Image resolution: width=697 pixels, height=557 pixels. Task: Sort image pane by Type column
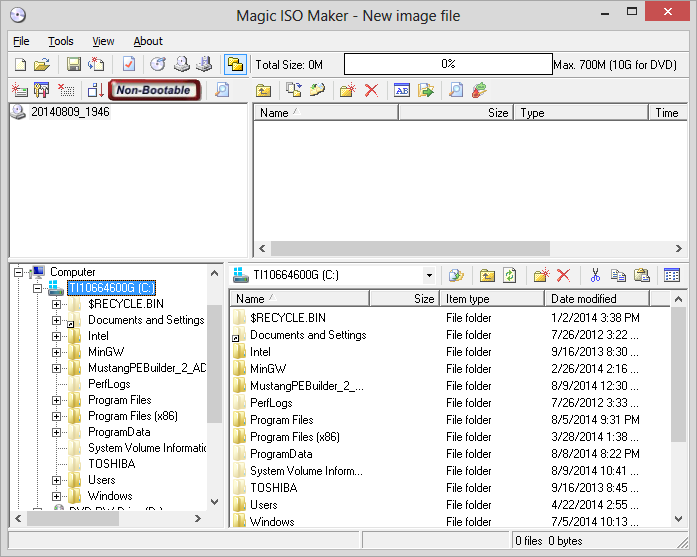(581, 113)
